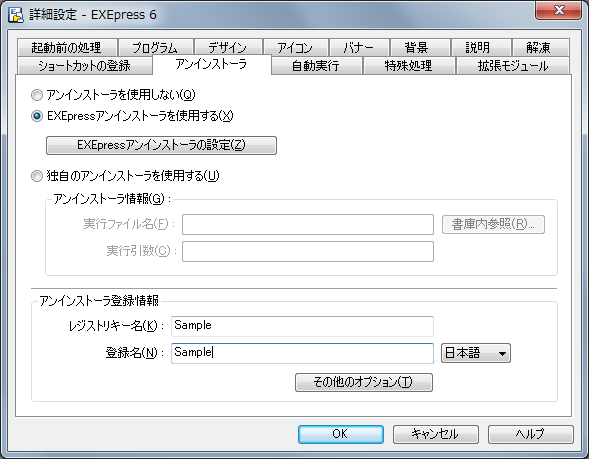Screen dimensions: 589x459
Task: Open the 拡張モジュール tab
Action: tap(512, 66)
